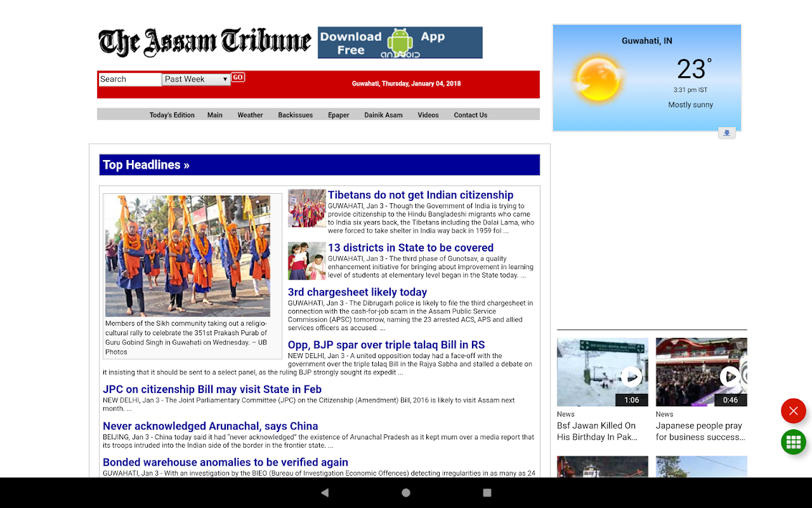The image size is (812, 508).
Task: Open '13 districts in State to be covered'
Action: pyautogui.click(x=410, y=248)
